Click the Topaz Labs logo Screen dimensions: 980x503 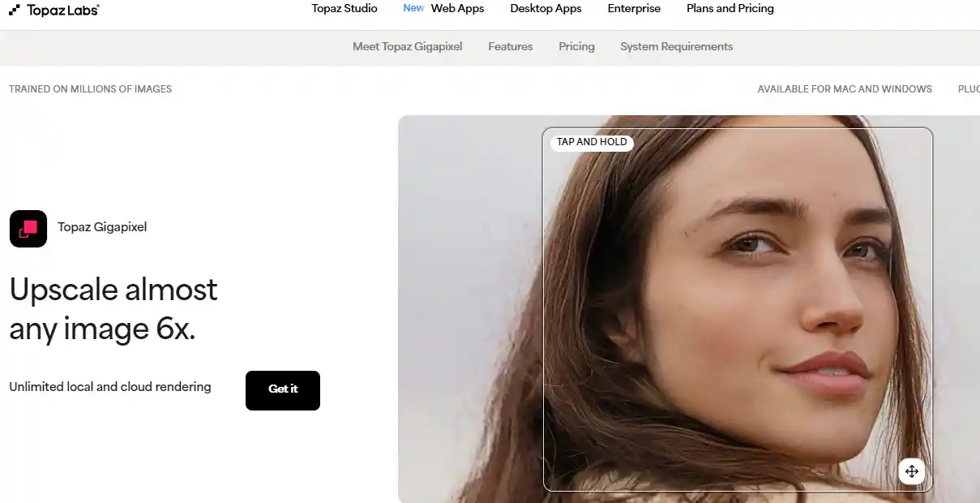click(x=54, y=10)
